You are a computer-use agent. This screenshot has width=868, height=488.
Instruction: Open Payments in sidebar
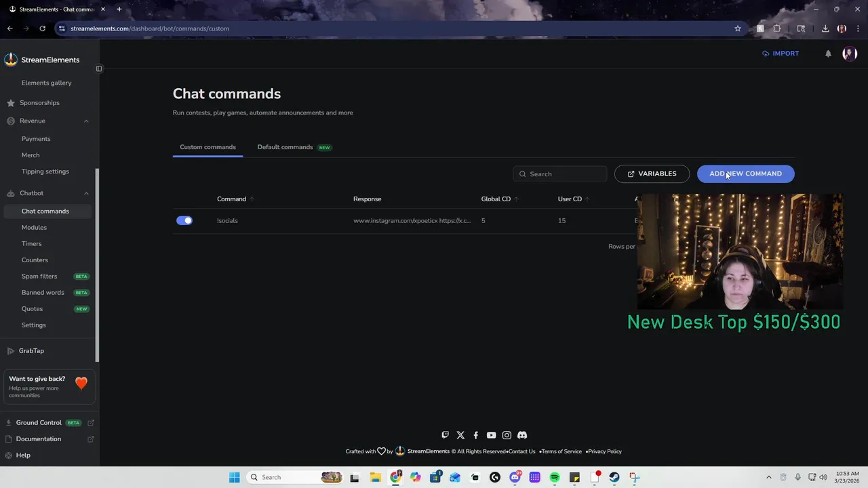(36, 138)
